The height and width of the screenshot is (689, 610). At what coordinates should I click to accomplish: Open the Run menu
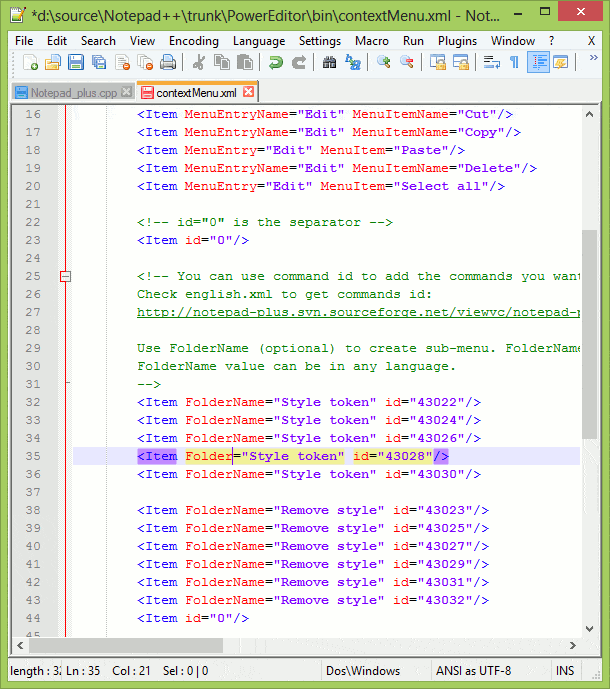pyautogui.click(x=414, y=41)
